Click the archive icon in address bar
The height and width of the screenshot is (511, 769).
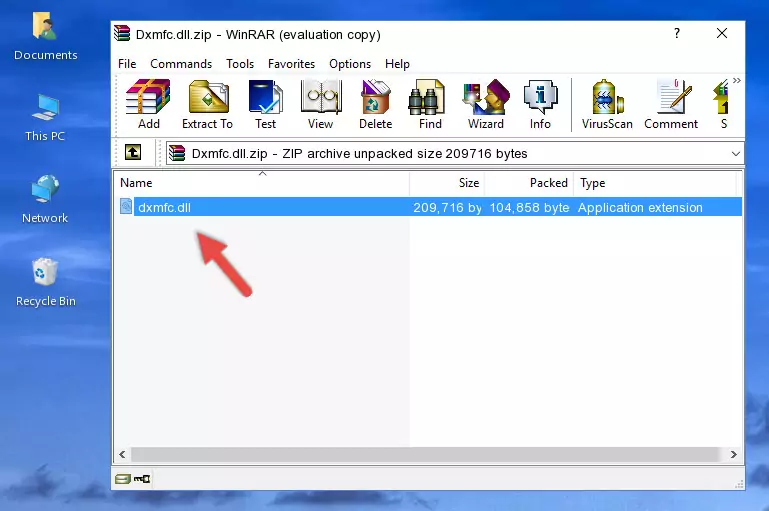[x=177, y=153]
